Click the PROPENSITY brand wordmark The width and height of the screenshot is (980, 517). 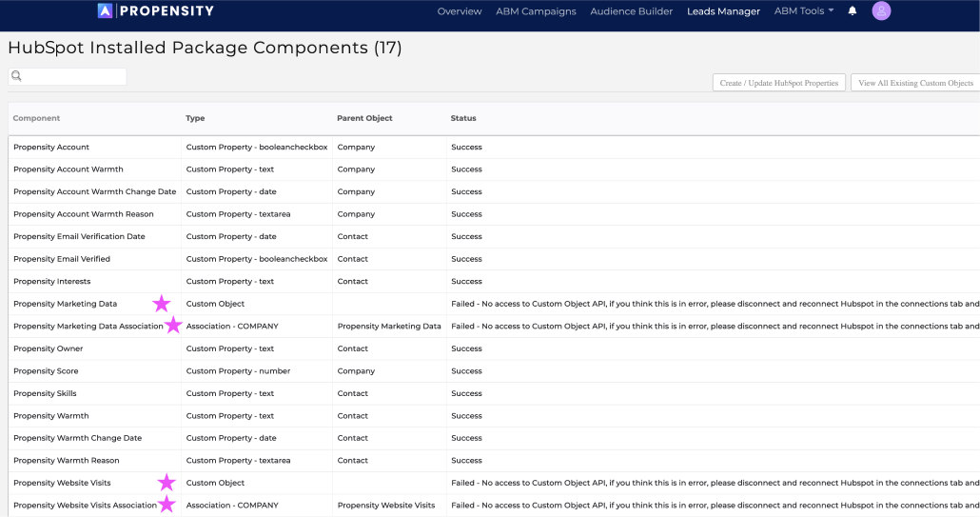[167, 10]
